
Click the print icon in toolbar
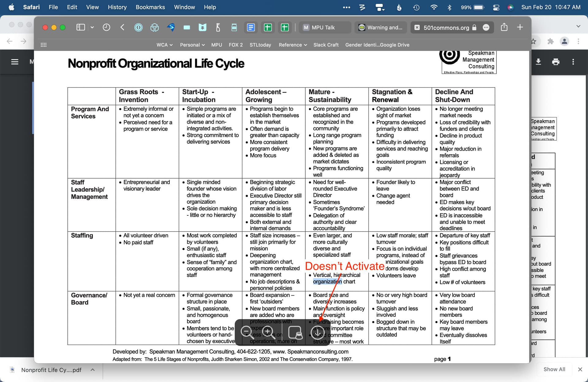pos(556,62)
